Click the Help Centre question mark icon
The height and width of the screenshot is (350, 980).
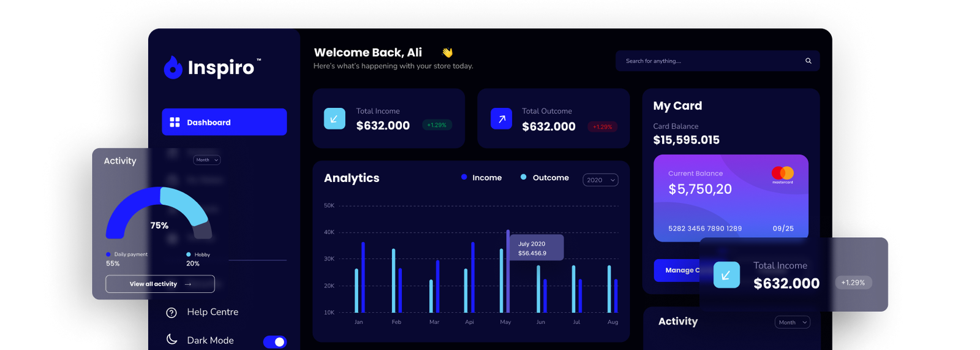tap(171, 313)
